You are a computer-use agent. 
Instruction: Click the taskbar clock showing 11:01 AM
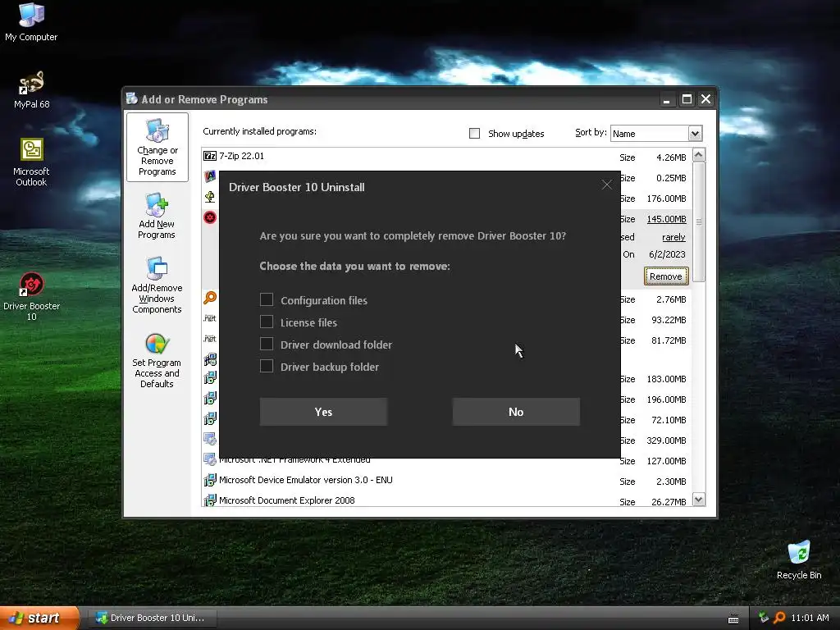pos(810,618)
